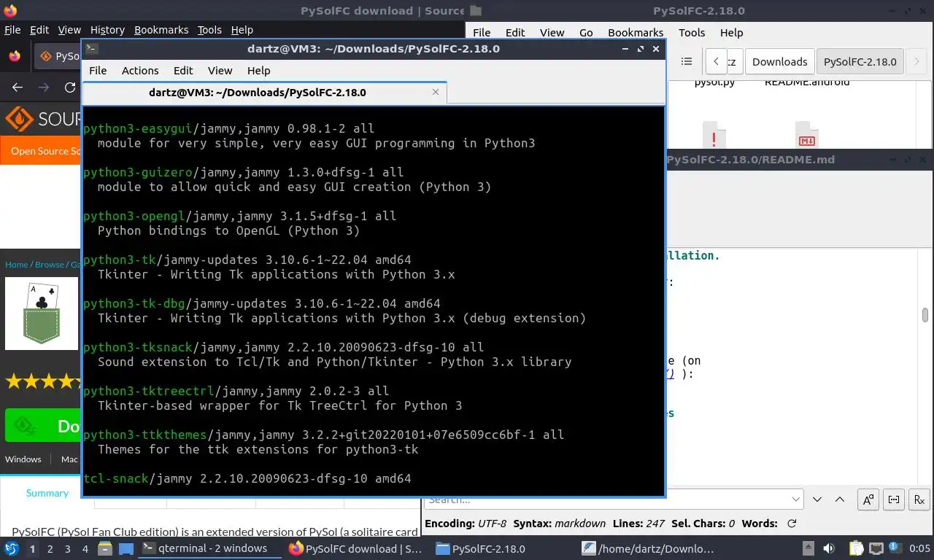Click the python3-tk package name in terminal

[x=120, y=260]
